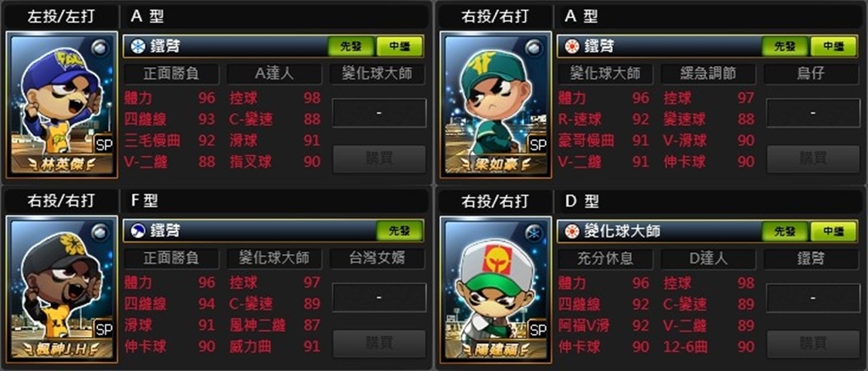Toggle 中繼 role for 陽建福
This screenshot has width=868, height=371.
833,230
